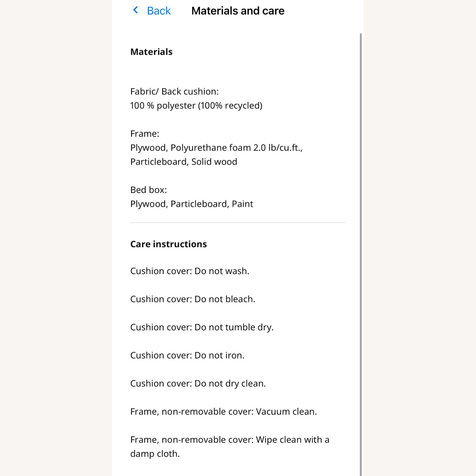Select Cushion cover: Do not tumble dry.
The height and width of the screenshot is (476, 476).
(202, 327)
